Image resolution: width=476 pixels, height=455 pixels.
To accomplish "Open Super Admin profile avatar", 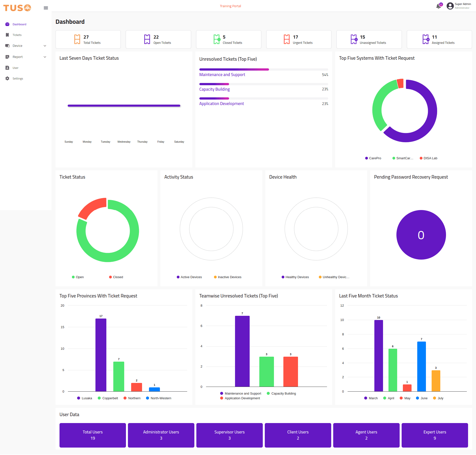I will coord(450,6).
